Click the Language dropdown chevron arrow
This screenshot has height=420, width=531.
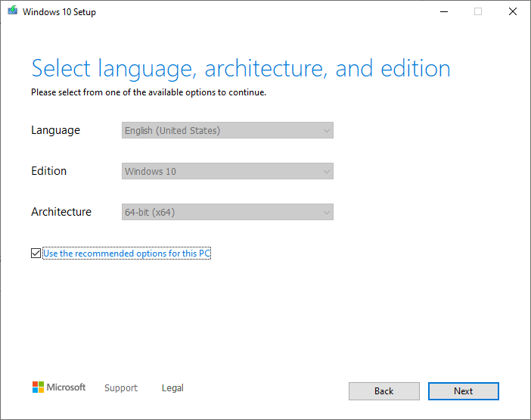[x=327, y=131]
